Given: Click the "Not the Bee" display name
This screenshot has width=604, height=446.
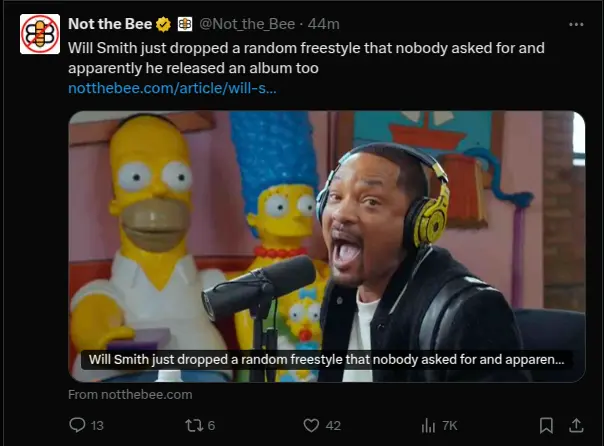Looking at the screenshot, I should point(110,24).
